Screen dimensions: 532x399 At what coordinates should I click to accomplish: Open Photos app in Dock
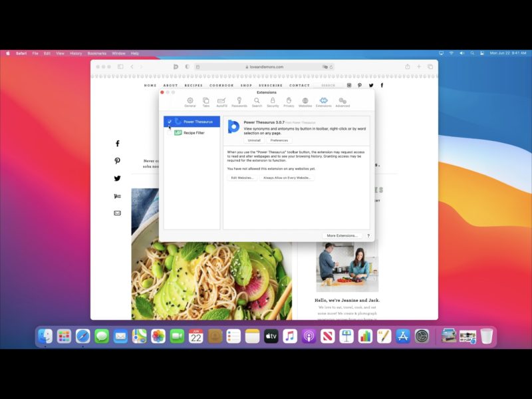click(158, 336)
